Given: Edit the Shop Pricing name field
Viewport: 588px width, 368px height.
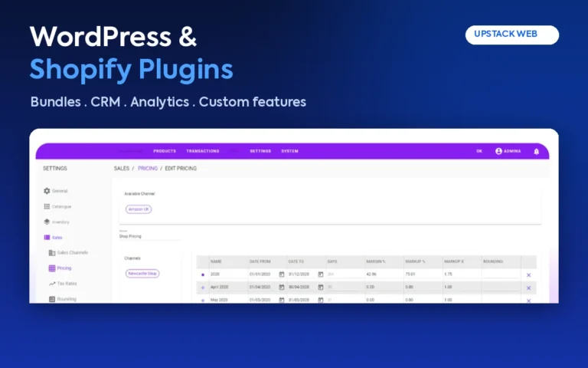Looking at the screenshot, I should 149,236.
